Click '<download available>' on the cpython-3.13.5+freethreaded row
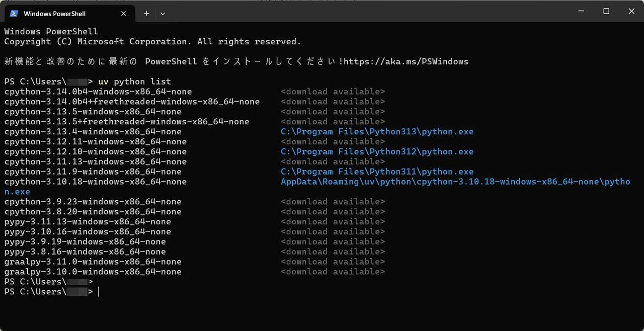The height and width of the screenshot is (331, 644). [x=333, y=122]
